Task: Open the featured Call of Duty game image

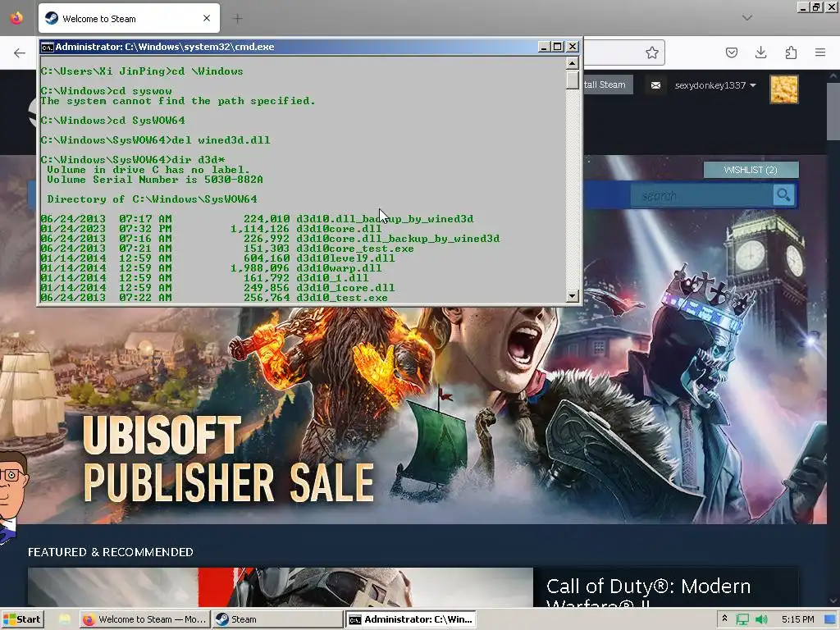Action: pyautogui.click(x=281, y=587)
